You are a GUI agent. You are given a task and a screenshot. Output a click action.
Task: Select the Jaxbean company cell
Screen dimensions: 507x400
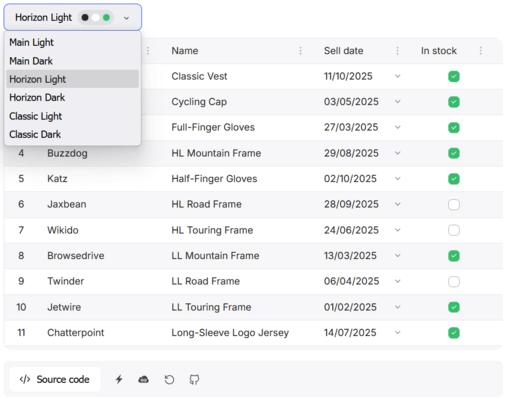click(67, 204)
